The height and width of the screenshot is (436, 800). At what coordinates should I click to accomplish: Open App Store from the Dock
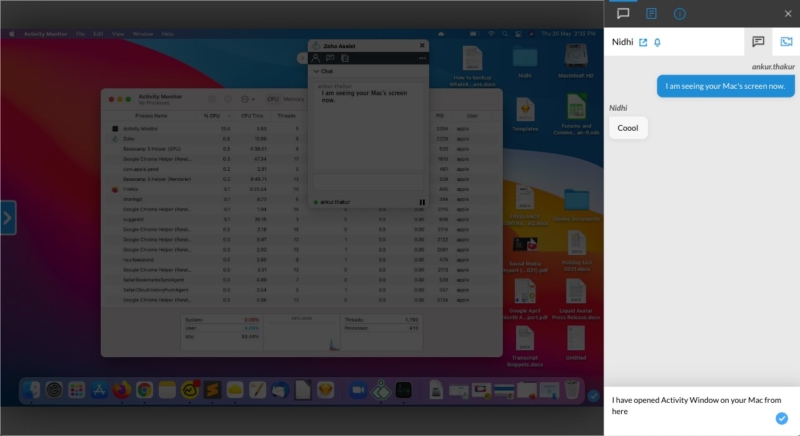99,390
